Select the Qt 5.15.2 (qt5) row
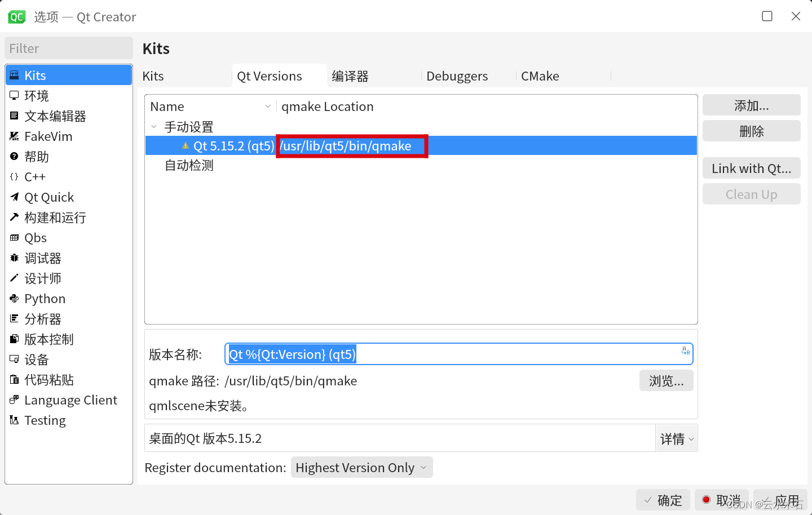 421,146
